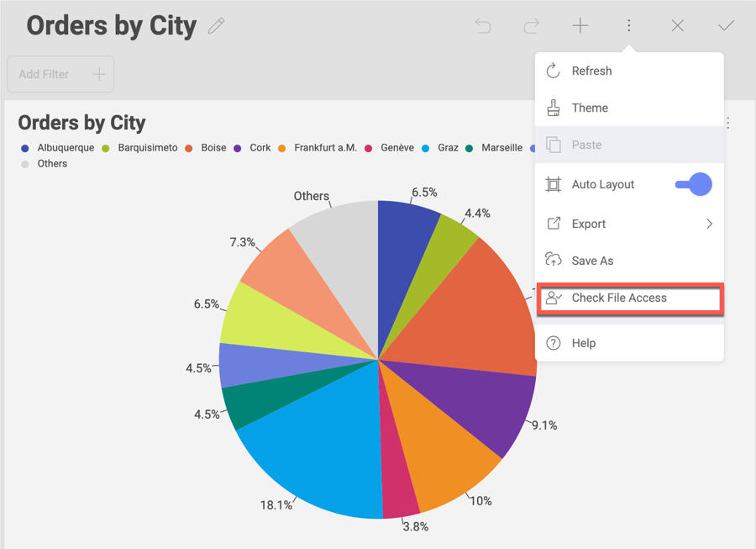Screen dimensions: 756x549
Task: Toggle the Auto Layout switch off
Action: click(x=694, y=184)
